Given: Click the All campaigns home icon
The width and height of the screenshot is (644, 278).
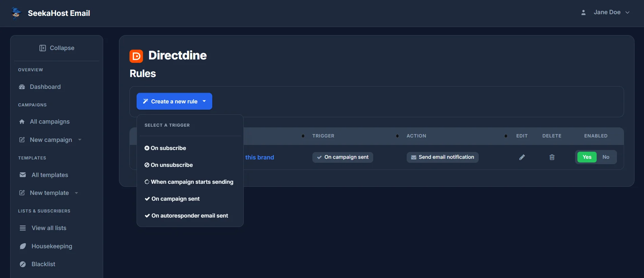Looking at the screenshot, I should coord(22,122).
